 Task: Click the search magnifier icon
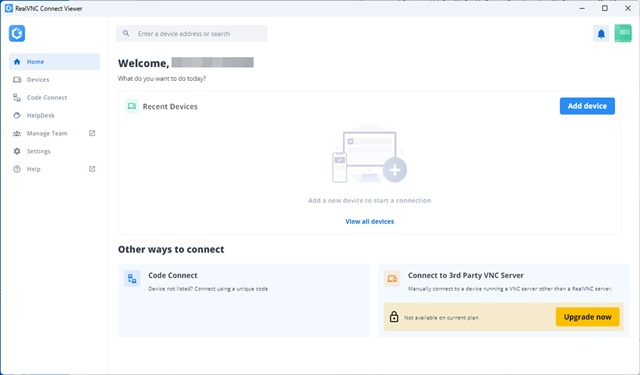[126, 33]
